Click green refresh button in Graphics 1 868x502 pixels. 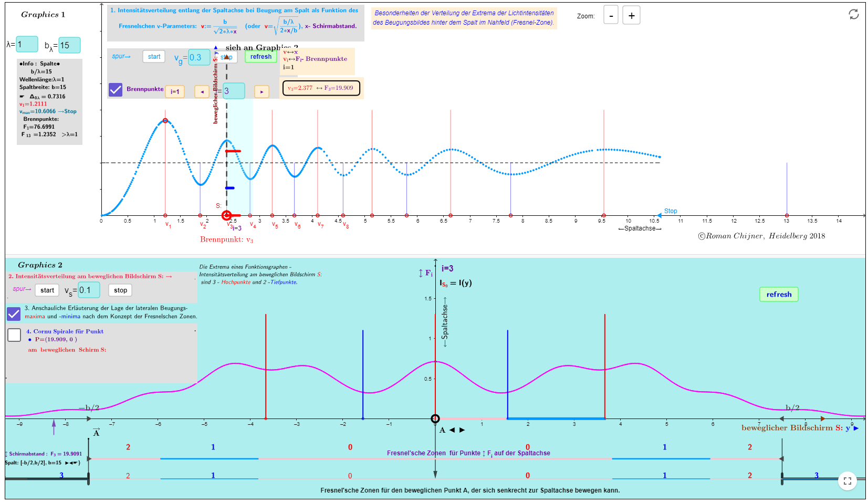coord(261,57)
